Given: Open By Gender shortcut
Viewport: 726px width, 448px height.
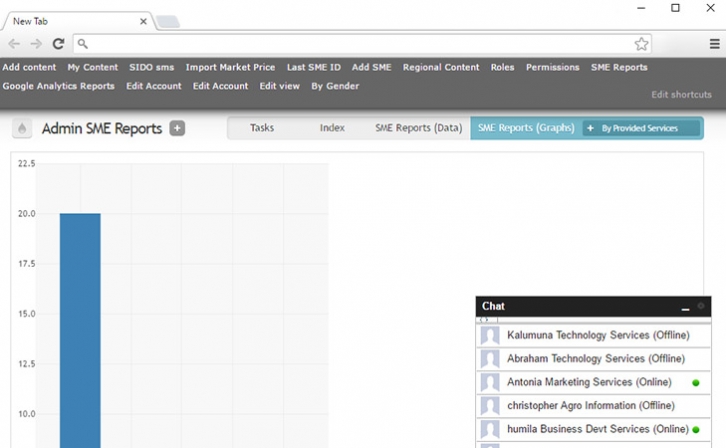Looking at the screenshot, I should click(335, 86).
